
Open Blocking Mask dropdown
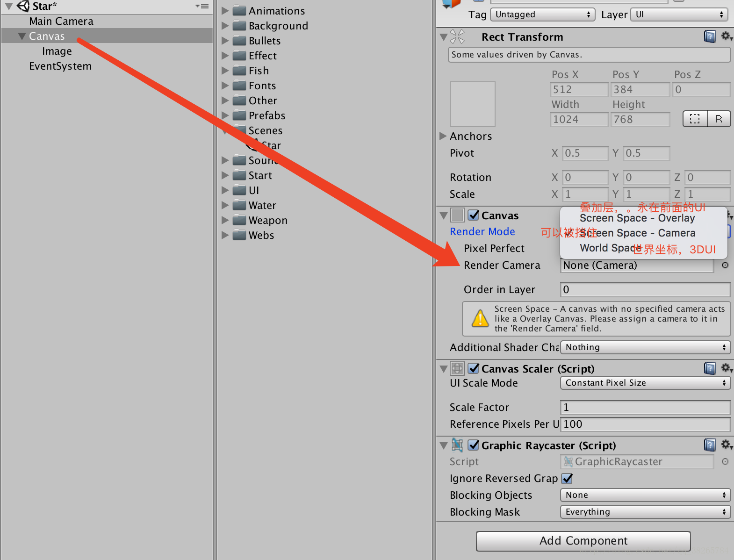click(x=645, y=512)
